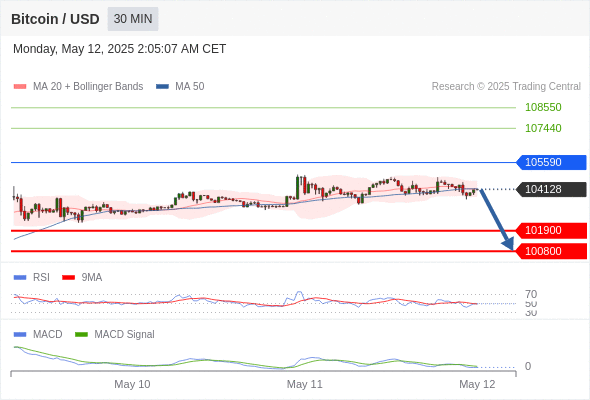Click the 107440 green resistance label

[x=543, y=128]
